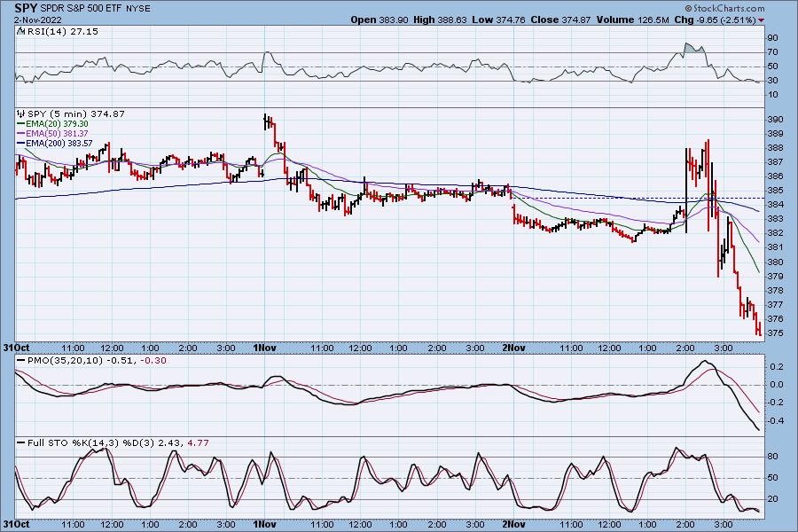Click the 2Nov date label under the stochastic panel
This screenshot has height=532, width=798.
513,524
